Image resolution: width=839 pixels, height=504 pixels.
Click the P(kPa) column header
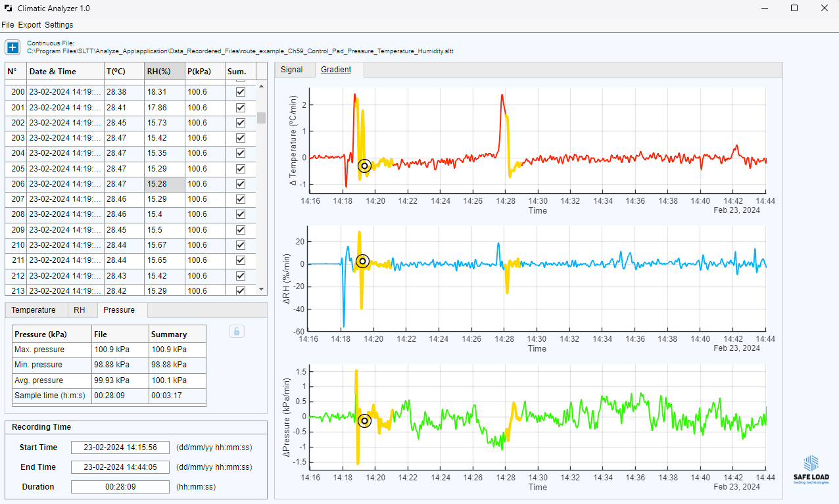205,72
